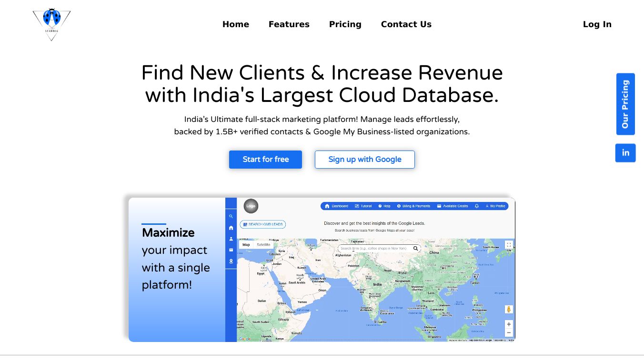Click the 'Thailand' label on the map
644x362 pixels.
(428, 301)
